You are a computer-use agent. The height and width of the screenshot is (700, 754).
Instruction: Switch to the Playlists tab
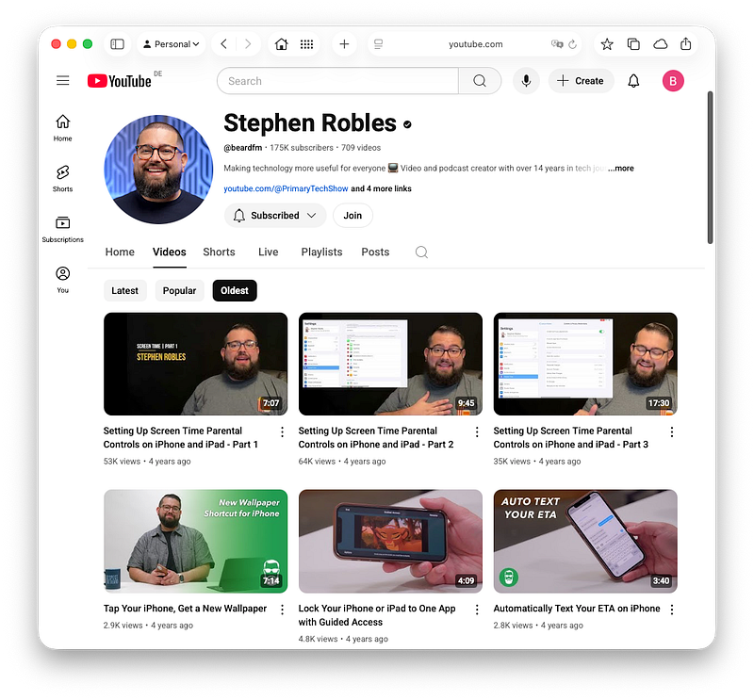coord(321,252)
